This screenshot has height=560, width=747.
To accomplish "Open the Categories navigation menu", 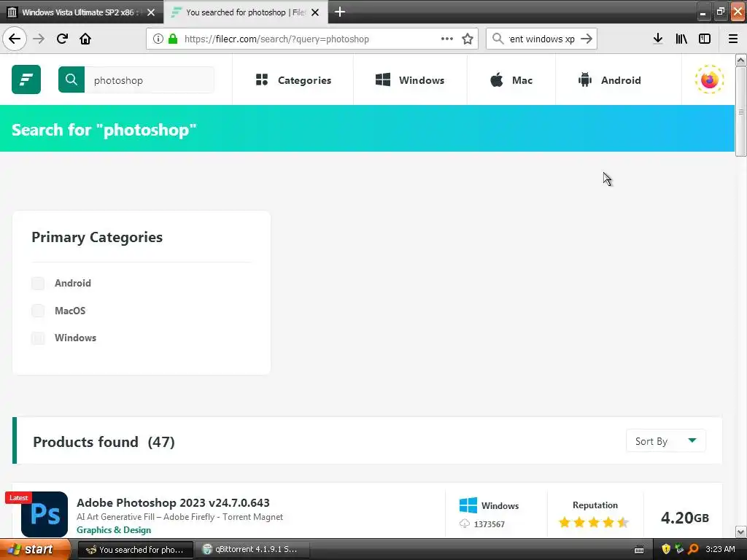I will pos(293,80).
